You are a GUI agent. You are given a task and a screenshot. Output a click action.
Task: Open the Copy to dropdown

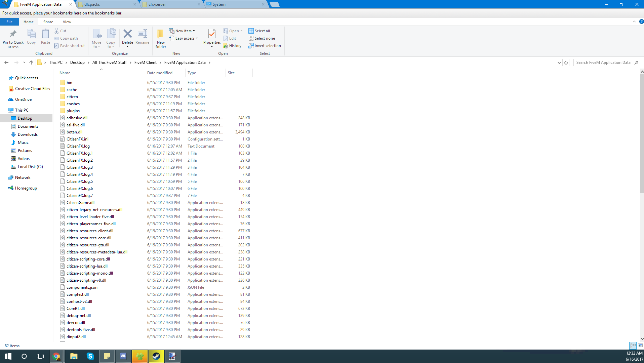click(x=111, y=38)
